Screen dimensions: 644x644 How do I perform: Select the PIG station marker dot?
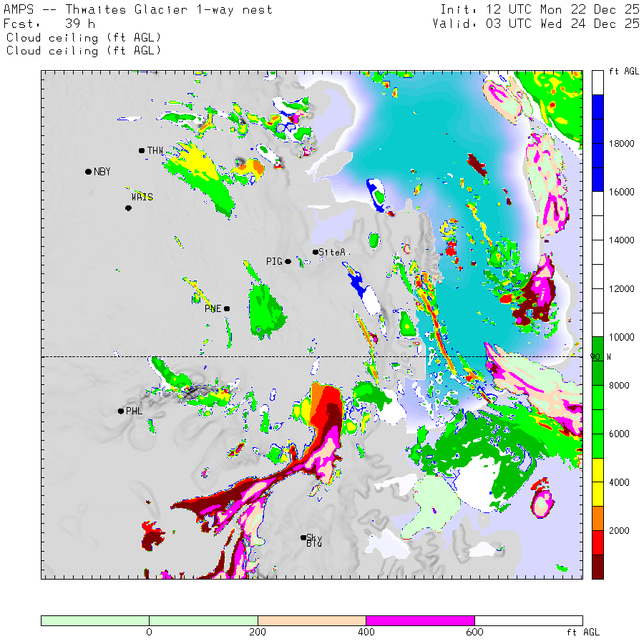point(288,261)
